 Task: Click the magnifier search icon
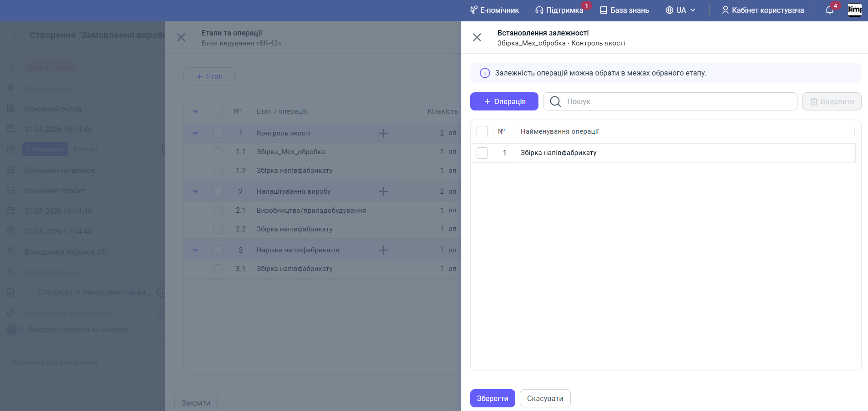pyautogui.click(x=555, y=101)
